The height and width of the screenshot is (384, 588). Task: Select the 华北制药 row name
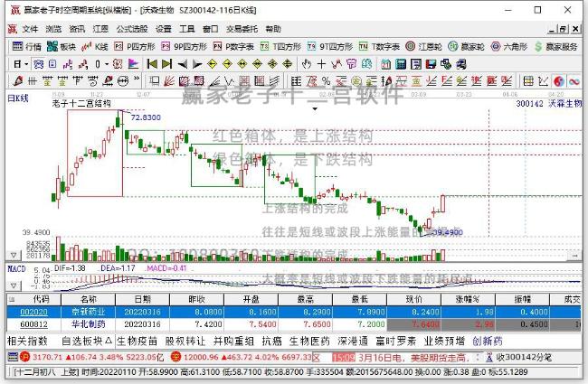click(x=88, y=324)
